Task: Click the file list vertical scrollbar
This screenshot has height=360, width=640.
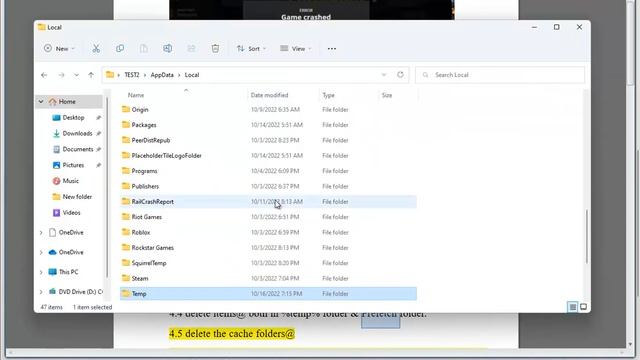Action: tap(587, 237)
